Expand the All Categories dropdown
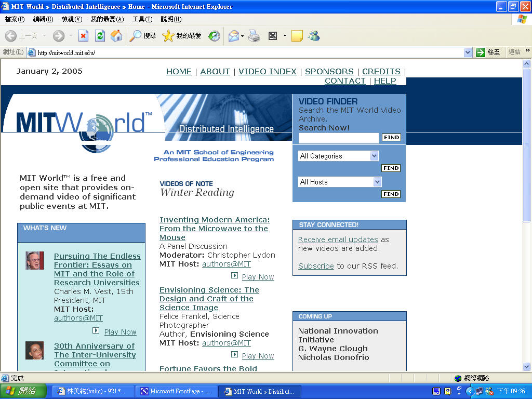The width and height of the screenshot is (532, 399). pos(374,156)
